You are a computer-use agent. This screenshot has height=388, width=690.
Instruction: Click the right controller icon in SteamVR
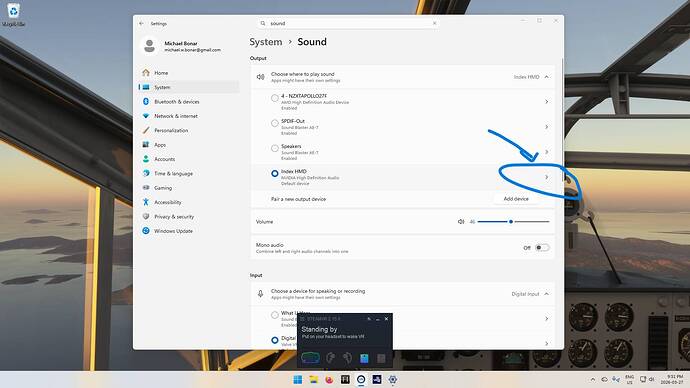click(x=348, y=358)
